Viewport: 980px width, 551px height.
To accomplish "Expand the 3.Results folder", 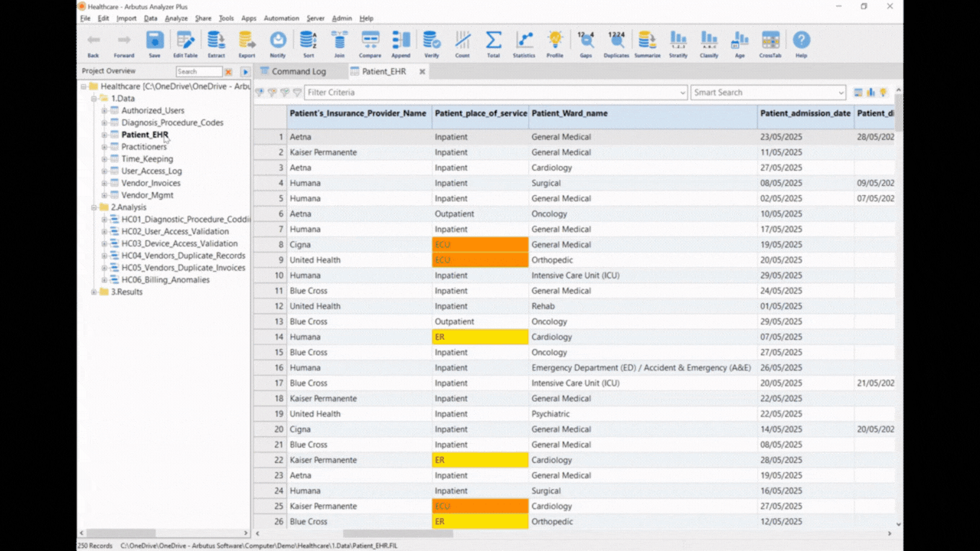I will tap(93, 292).
